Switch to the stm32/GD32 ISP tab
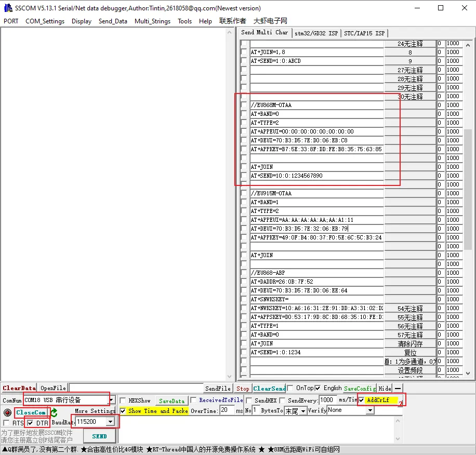This screenshot has height=455, width=476. click(x=316, y=33)
